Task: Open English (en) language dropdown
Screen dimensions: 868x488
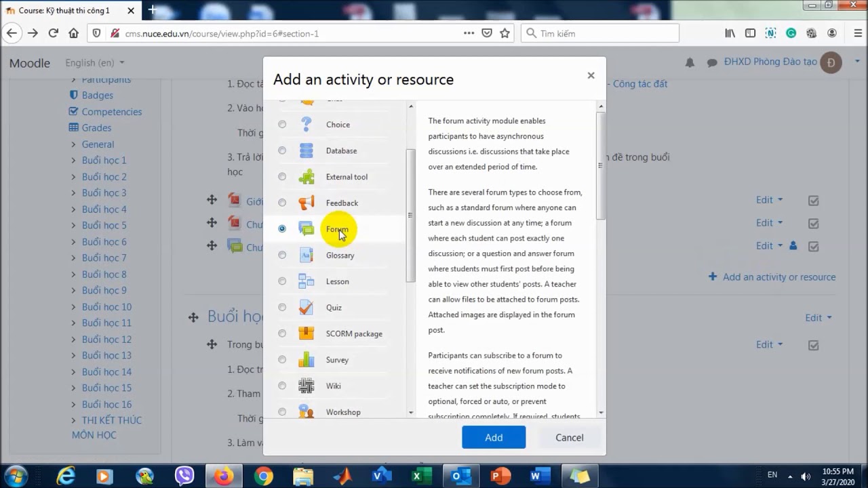Action: click(94, 62)
